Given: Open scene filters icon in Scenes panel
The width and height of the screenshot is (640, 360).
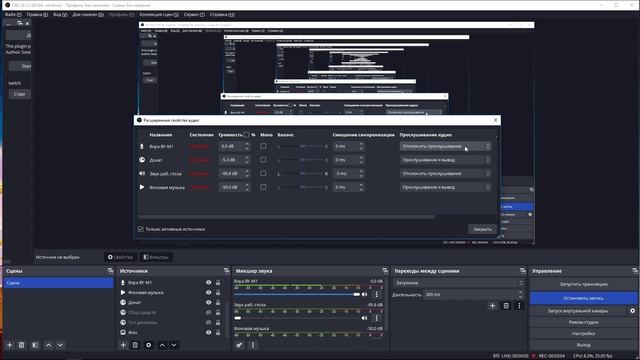Looking at the screenshot, I should [35, 345].
